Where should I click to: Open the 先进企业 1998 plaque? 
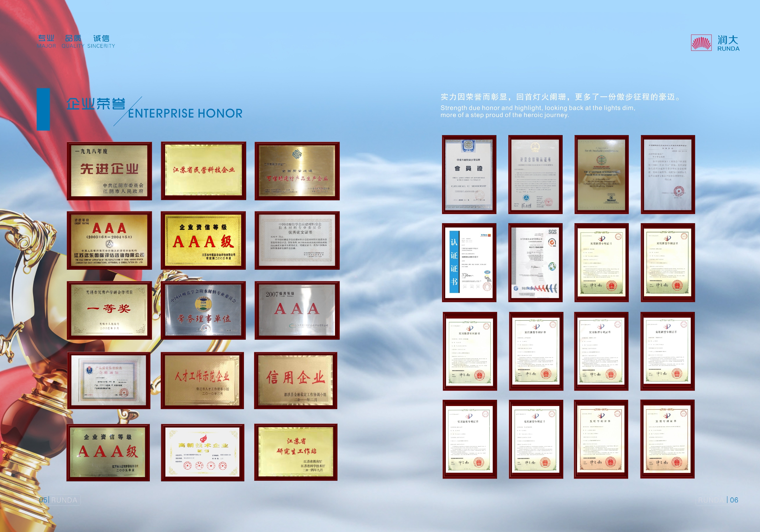point(109,171)
